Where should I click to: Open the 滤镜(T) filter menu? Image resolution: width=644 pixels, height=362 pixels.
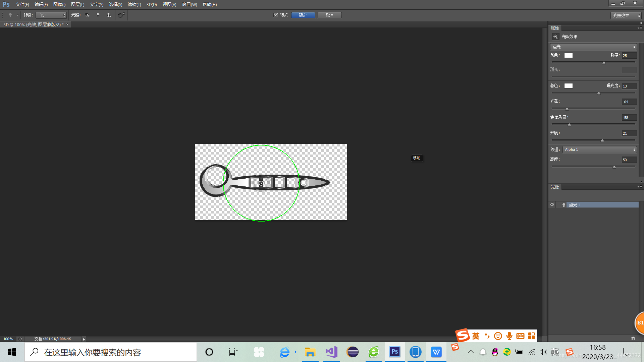[134, 5]
